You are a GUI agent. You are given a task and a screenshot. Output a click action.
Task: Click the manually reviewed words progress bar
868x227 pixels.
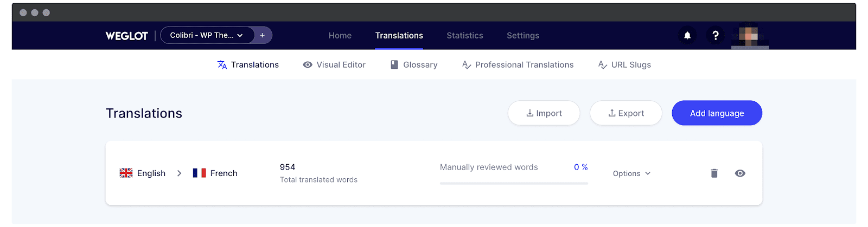tap(514, 183)
